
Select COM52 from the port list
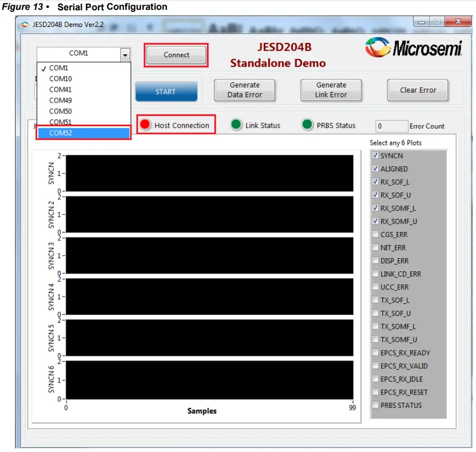coord(62,133)
